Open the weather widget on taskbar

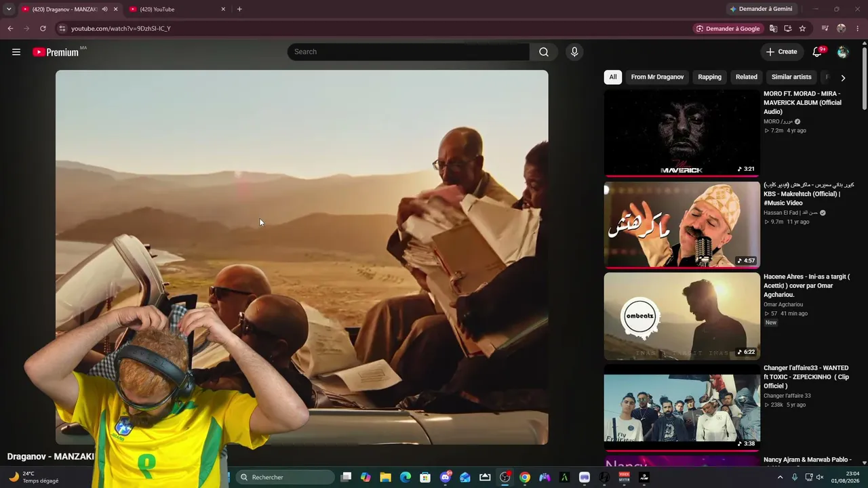coord(33,477)
